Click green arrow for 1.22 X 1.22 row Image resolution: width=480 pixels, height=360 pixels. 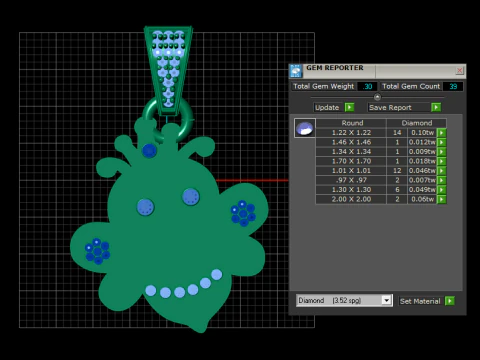click(x=442, y=133)
